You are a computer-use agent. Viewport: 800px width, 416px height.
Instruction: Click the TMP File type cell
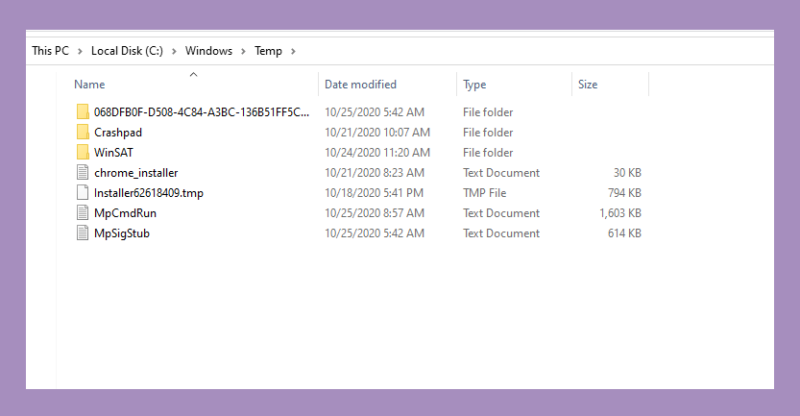pos(485,193)
